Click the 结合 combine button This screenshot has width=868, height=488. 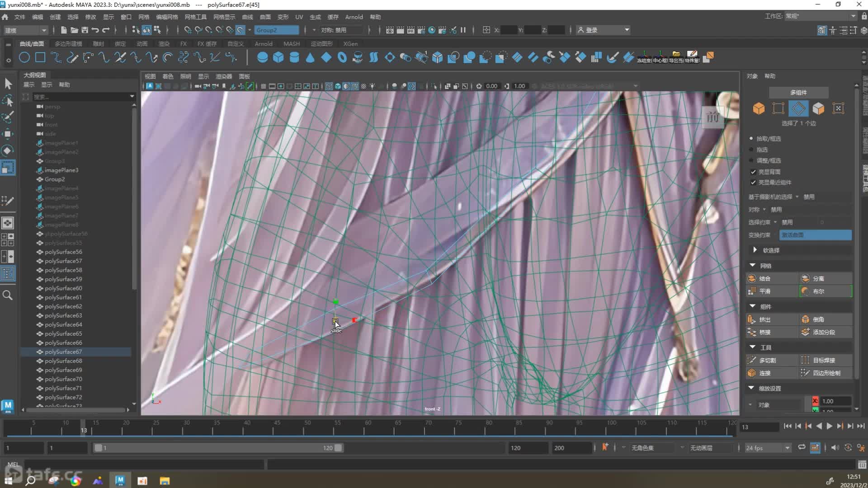(x=772, y=278)
